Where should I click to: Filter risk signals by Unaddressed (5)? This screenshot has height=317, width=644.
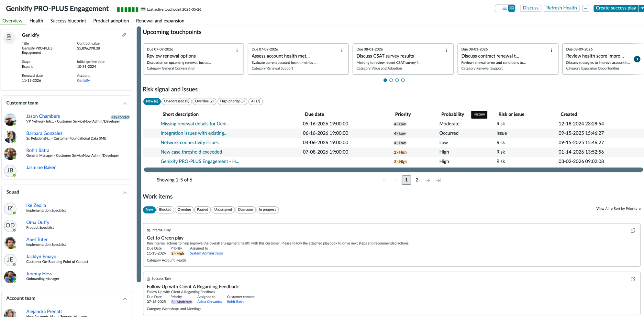[176, 102]
